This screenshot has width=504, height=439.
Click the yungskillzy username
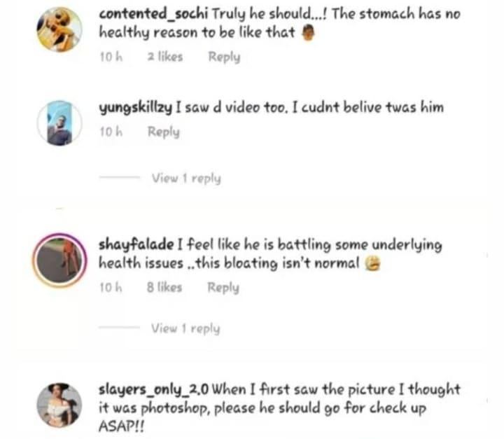[136, 107]
